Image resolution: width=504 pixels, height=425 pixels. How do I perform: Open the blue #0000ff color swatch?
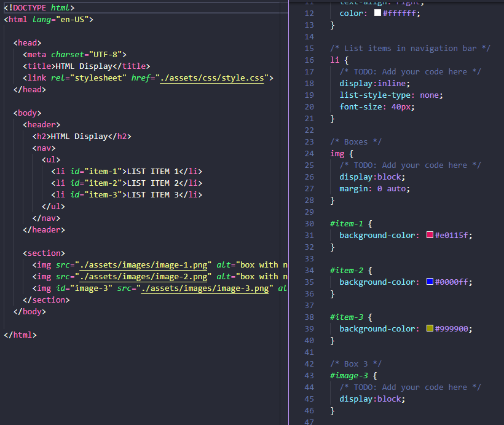430,282
